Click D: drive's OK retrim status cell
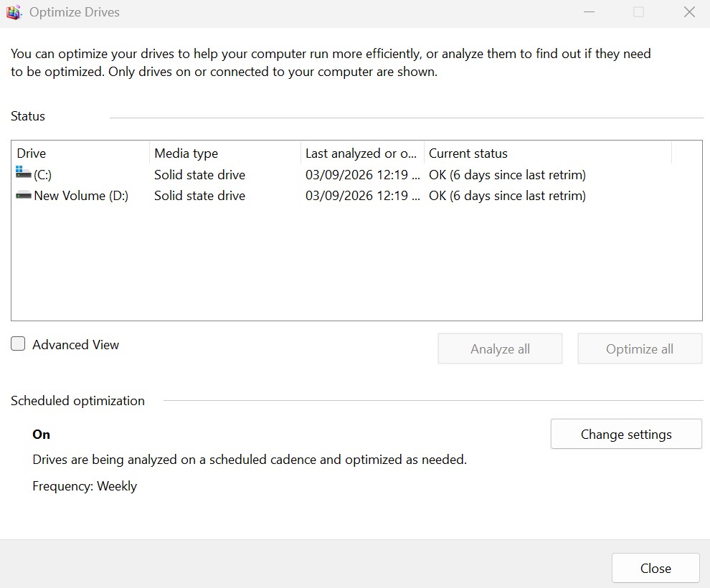710x588 pixels. pos(507,196)
